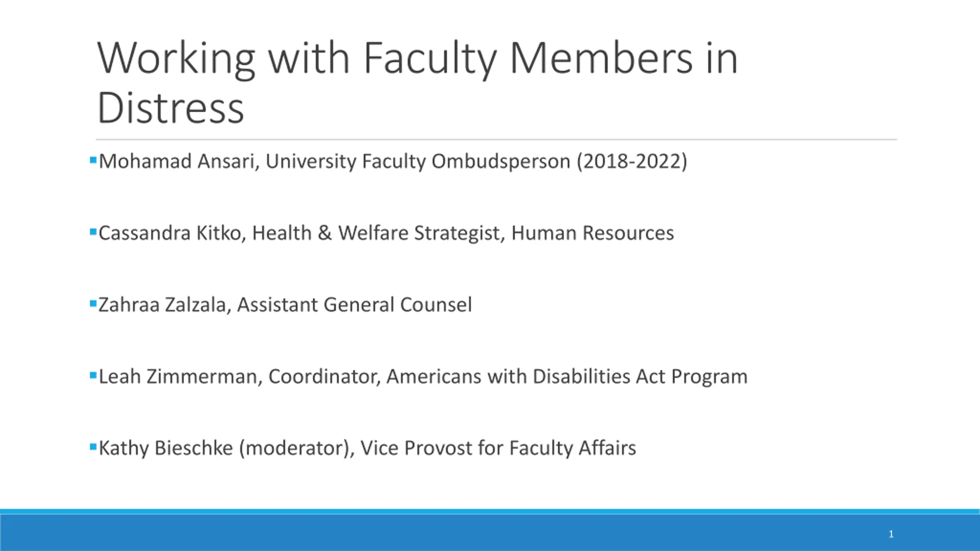Viewport: 980px width, 551px height.
Task: Click the blue footer bar
Action: pos(490,530)
